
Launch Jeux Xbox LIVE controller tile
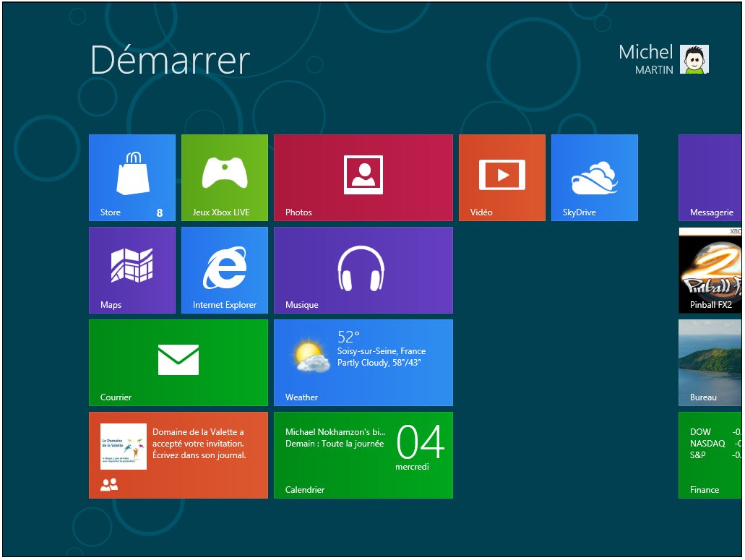pos(224,178)
